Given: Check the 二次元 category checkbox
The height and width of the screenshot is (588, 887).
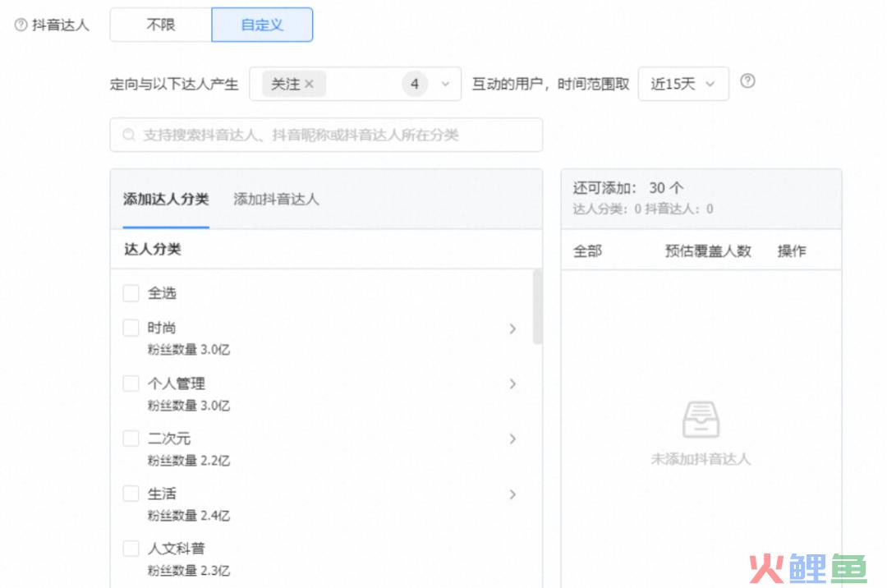Looking at the screenshot, I should 131,439.
